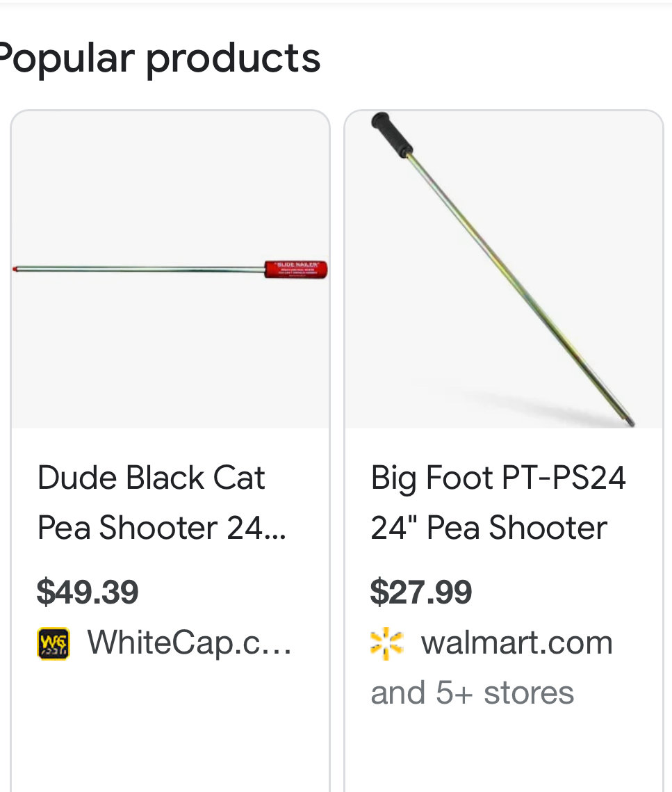672x792 pixels.
Task: Click the red Slide Nailer handle in image
Action: click(x=296, y=269)
